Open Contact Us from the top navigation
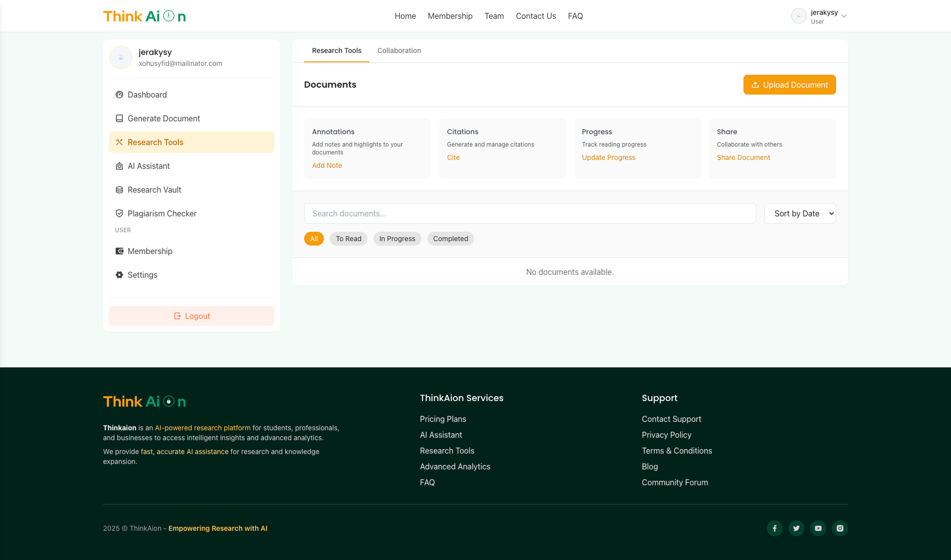The width and height of the screenshot is (951, 560). tap(535, 16)
